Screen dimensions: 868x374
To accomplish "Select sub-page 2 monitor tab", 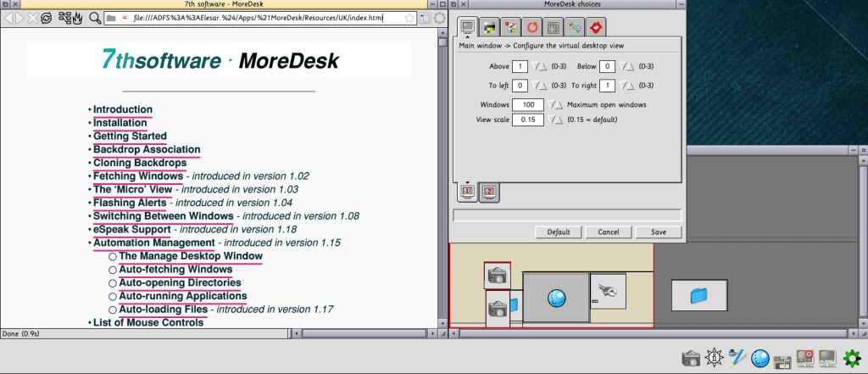I will 489,193.
